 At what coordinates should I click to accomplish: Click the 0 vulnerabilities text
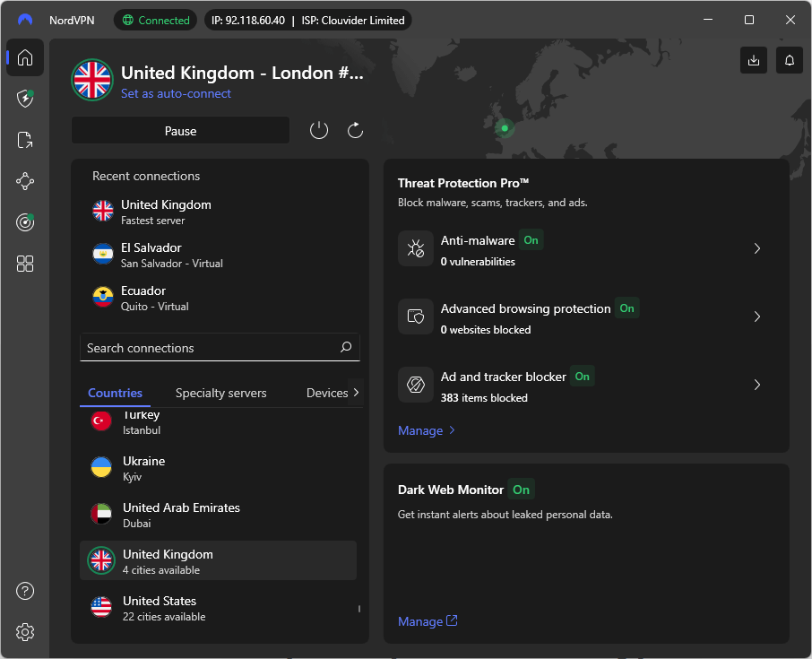[x=478, y=262]
